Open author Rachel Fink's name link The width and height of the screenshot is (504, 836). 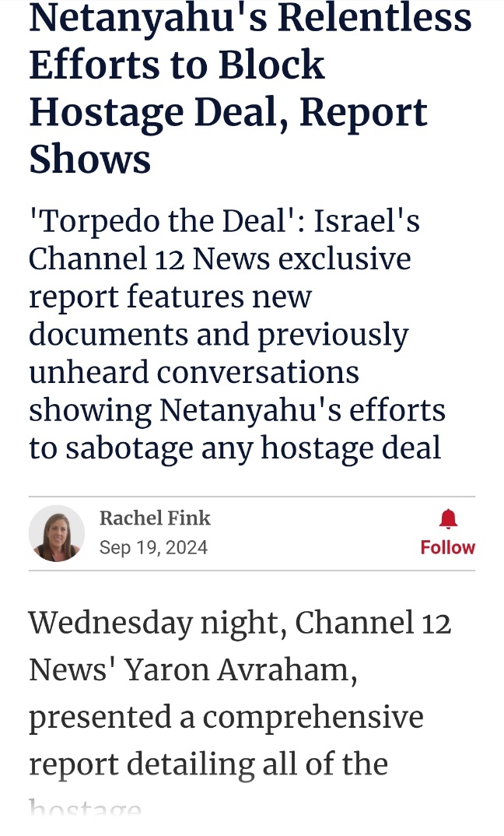(x=155, y=518)
